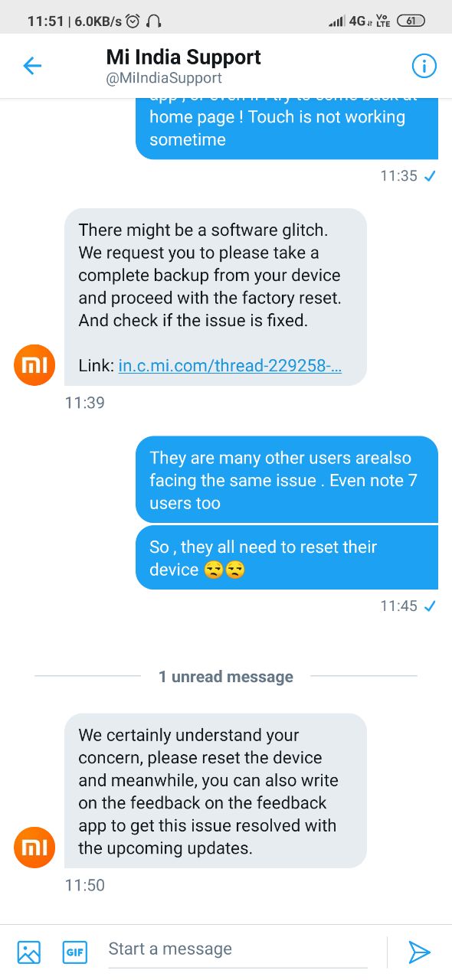Tap the image attachment icon

click(28, 952)
